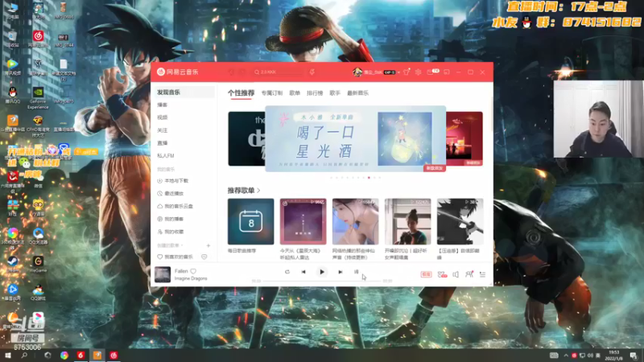Play the current song
Image resolution: width=644 pixels, height=362 pixels.
(321, 272)
